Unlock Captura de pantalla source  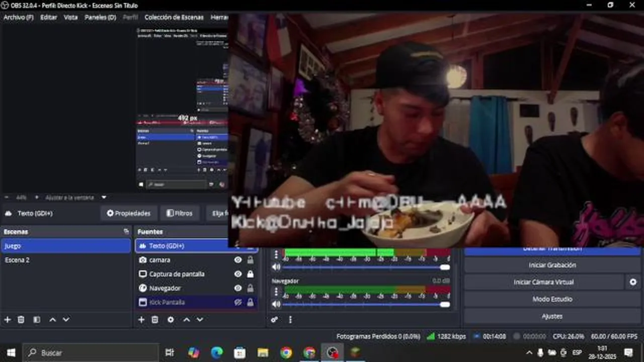coord(250,274)
